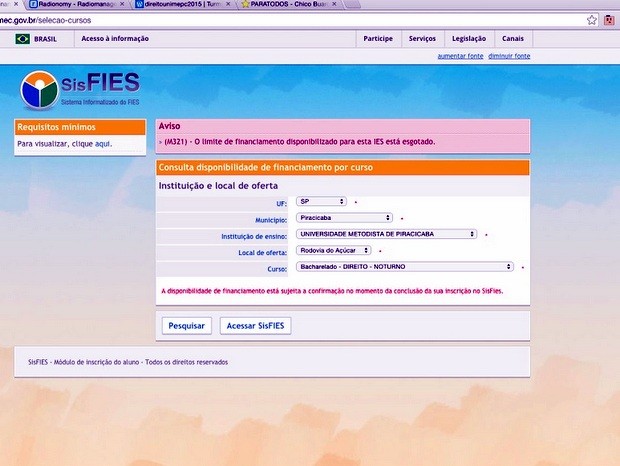Click the red extension icon beside the star

(609, 19)
